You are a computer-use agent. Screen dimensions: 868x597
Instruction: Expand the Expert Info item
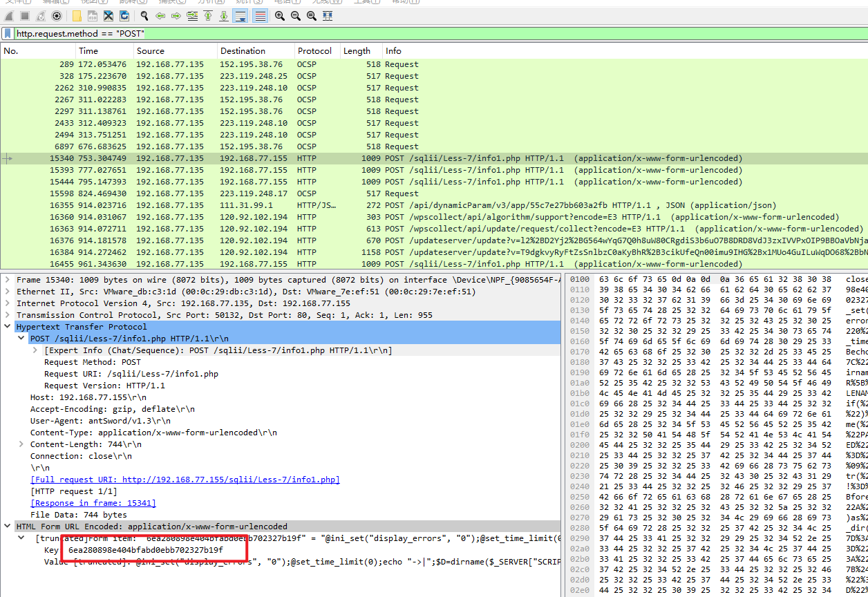coord(36,350)
